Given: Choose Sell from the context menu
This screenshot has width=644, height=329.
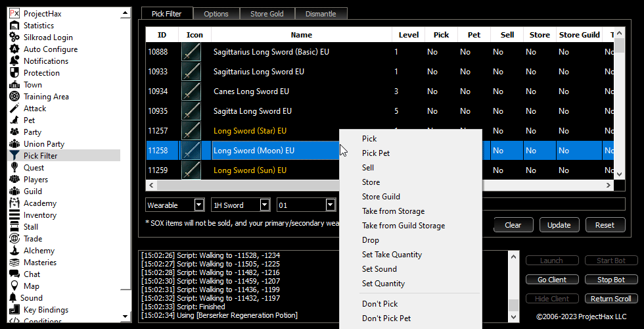Looking at the screenshot, I should click(x=368, y=168).
